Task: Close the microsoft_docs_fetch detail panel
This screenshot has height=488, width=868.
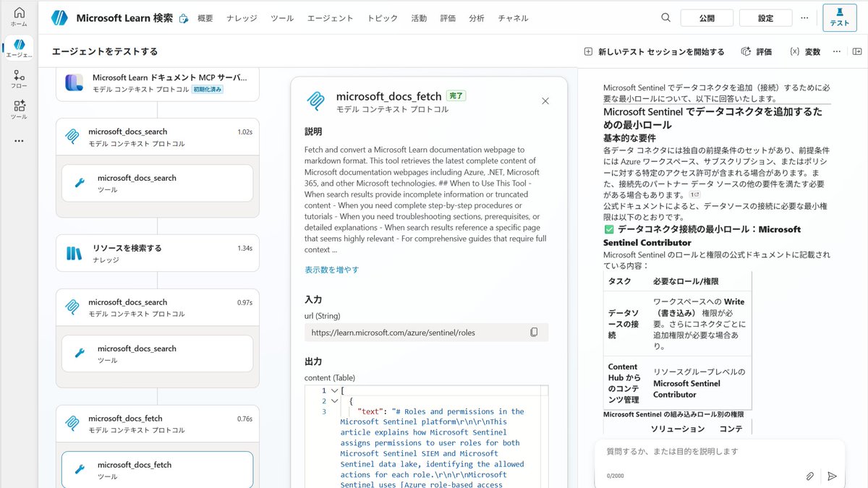Action: 545,101
